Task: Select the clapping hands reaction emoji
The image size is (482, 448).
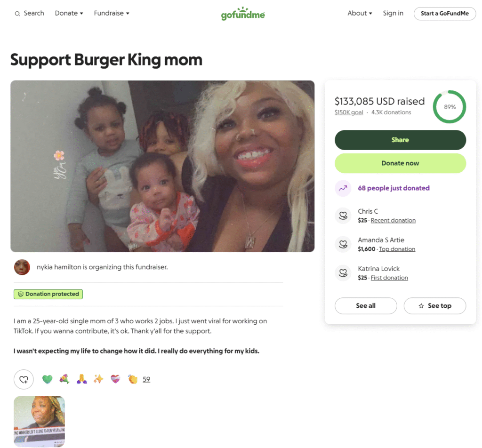Action: coord(132,379)
